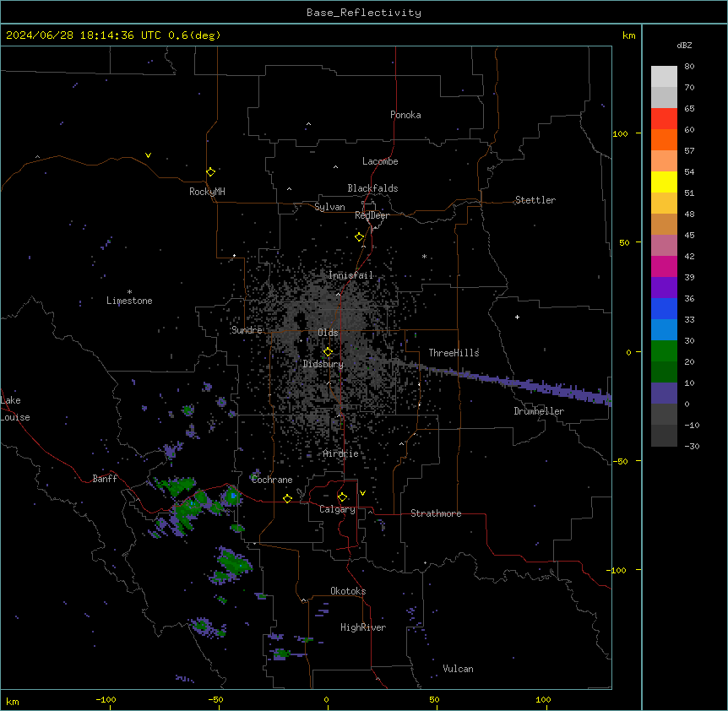Select the RedDeer city label
Screen dimensions: 728x711
372,215
